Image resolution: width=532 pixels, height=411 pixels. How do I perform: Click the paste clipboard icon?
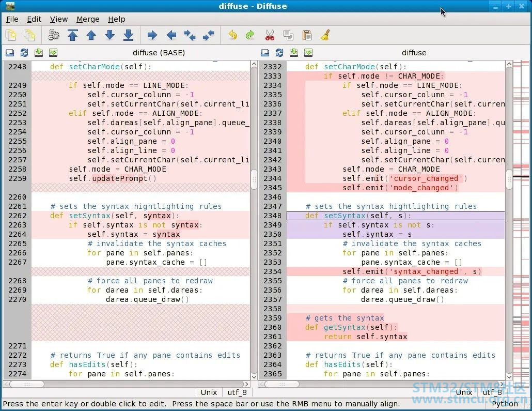[307, 35]
